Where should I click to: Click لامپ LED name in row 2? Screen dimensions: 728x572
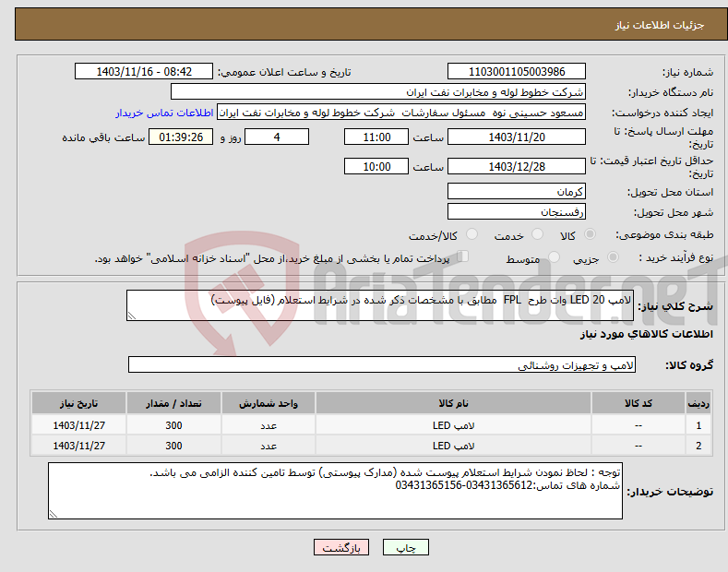[453, 446]
